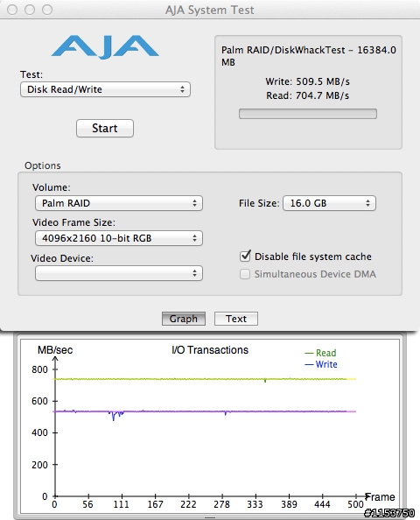Click the MB/sec axis label
Viewport: 420px width, 520px height.
[55, 350]
